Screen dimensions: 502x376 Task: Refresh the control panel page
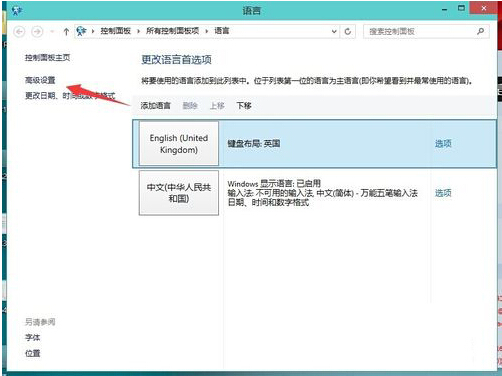[x=348, y=31]
